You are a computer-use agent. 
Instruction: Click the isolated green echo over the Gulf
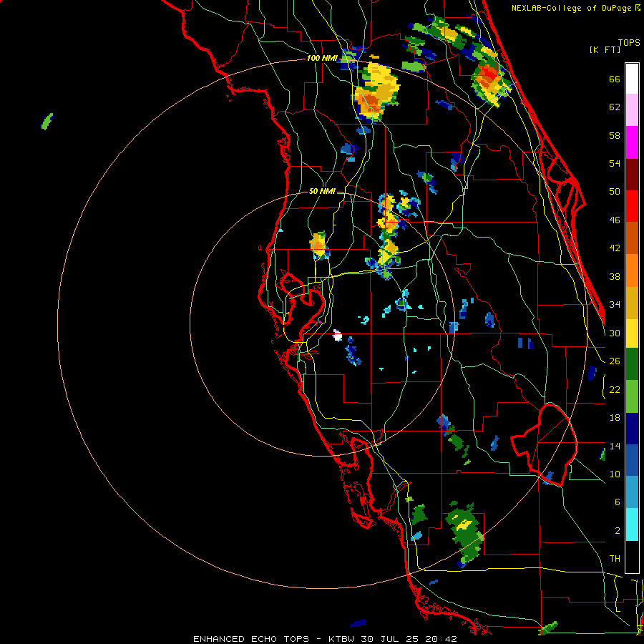(47, 122)
